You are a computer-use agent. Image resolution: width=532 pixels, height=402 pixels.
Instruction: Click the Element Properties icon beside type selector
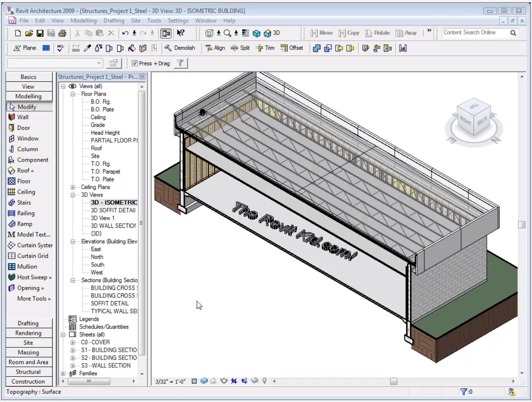(x=114, y=63)
